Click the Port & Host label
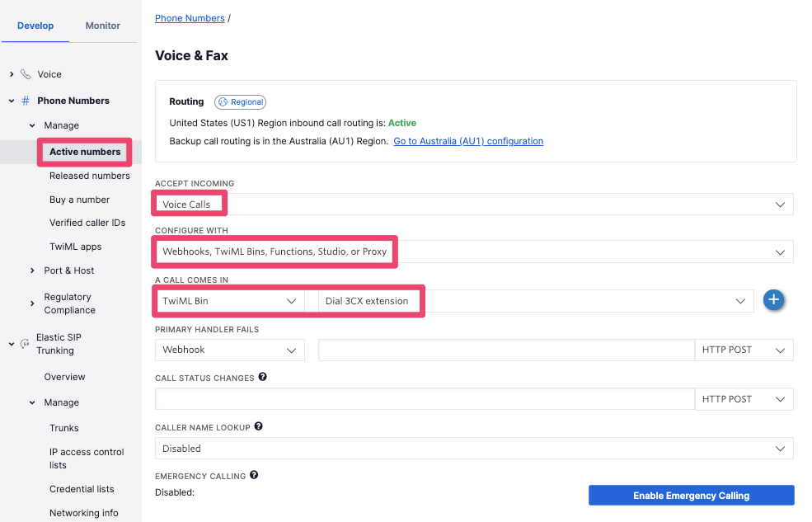Viewport: 812px width, 522px height. point(69,270)
